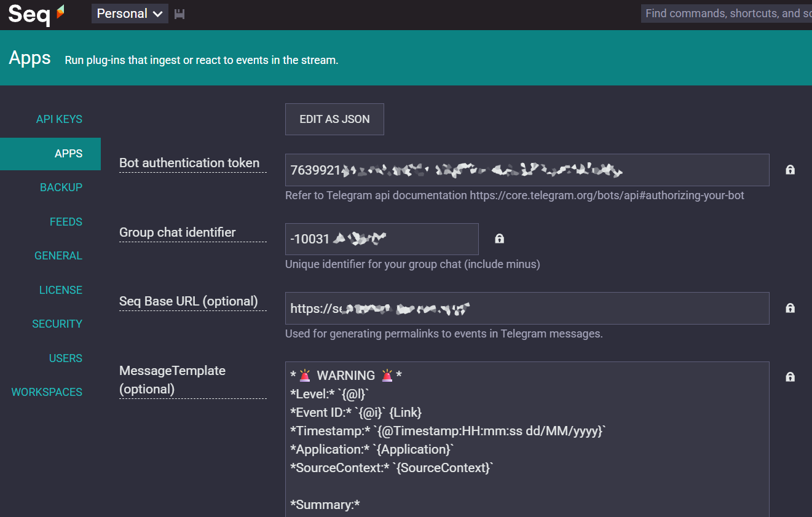Image resolution: width=812 pixels, height=517 pixels.
Task: Focus the Find commands search box
Action: point(727,14)
